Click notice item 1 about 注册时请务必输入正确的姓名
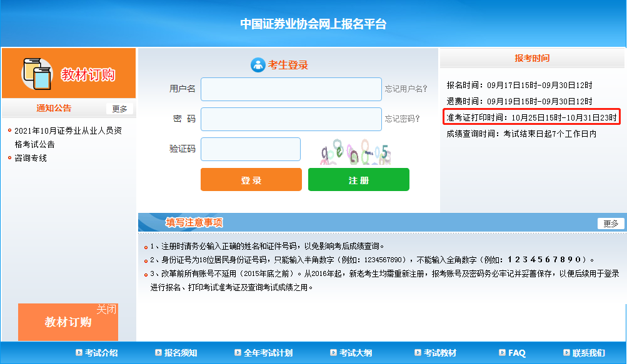 click(267, 246)
